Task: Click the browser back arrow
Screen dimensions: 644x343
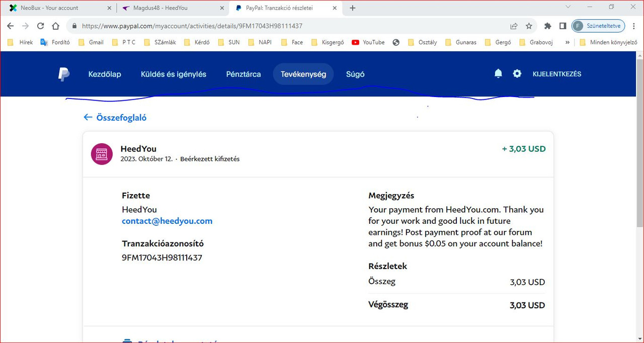Action: [10, 26]
